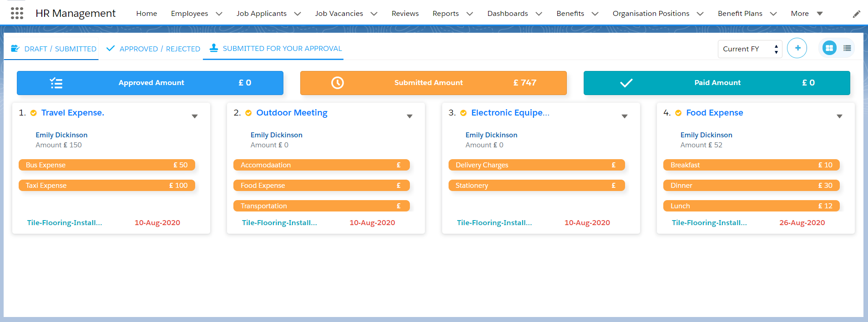Click the pencil edit icon in navigation bar

tap(856, 14)
